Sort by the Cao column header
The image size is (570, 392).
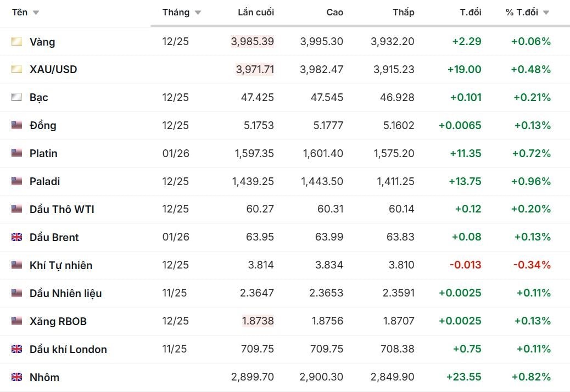[x=334, y=12]
